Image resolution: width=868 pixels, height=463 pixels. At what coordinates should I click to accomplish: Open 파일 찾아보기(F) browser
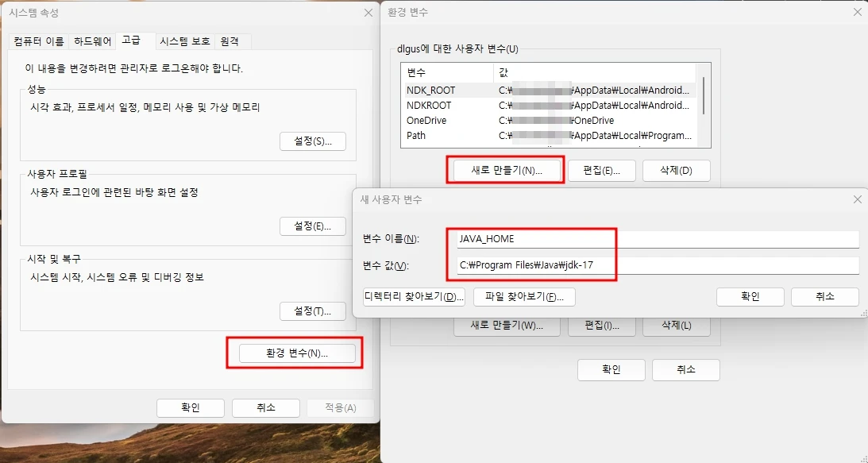pyautogui.click(x=527, y=296)
